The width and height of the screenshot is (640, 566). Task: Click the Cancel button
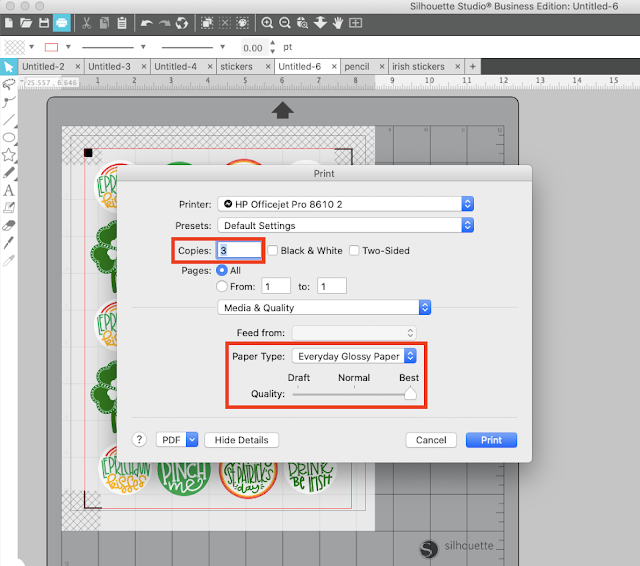click(x=431, y=439)
